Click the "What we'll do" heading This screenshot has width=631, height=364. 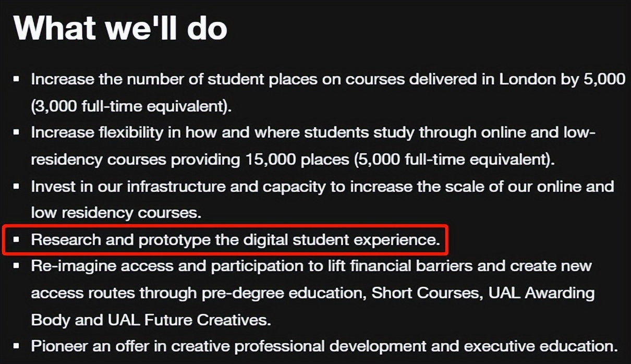pos(120,27)
